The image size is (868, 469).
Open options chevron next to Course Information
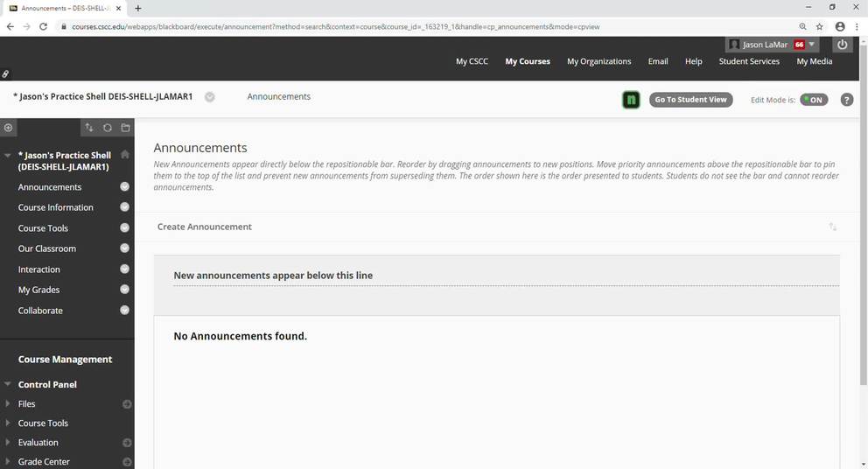pos(124,207)
